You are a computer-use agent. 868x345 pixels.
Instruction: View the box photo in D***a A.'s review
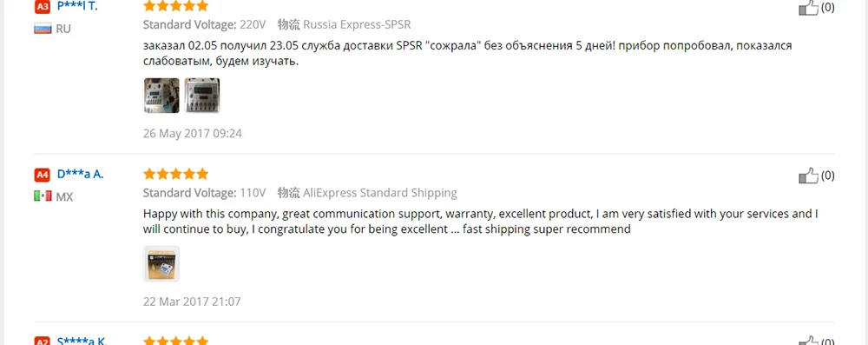coord(161,263)
